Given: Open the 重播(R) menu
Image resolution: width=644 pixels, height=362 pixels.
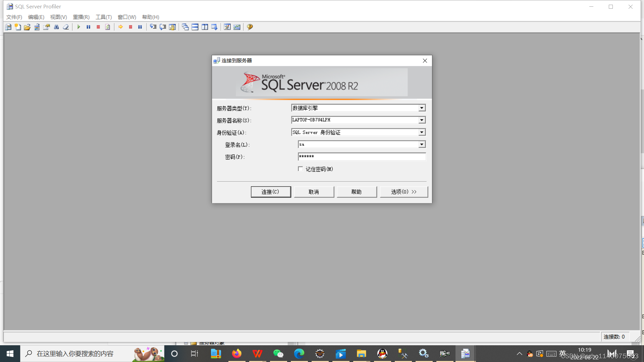Looking at the screenshot, I should pyautogui.click(x=81, y=17).
